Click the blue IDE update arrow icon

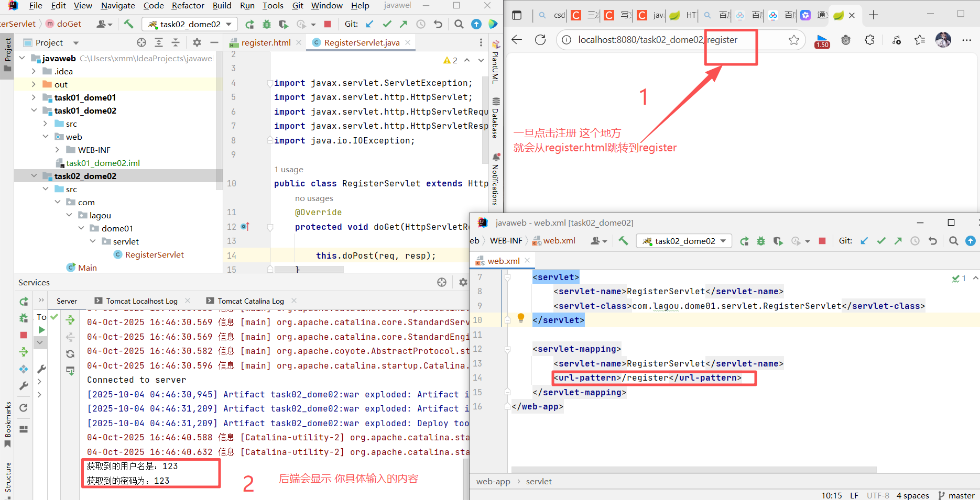coord(476,24)
